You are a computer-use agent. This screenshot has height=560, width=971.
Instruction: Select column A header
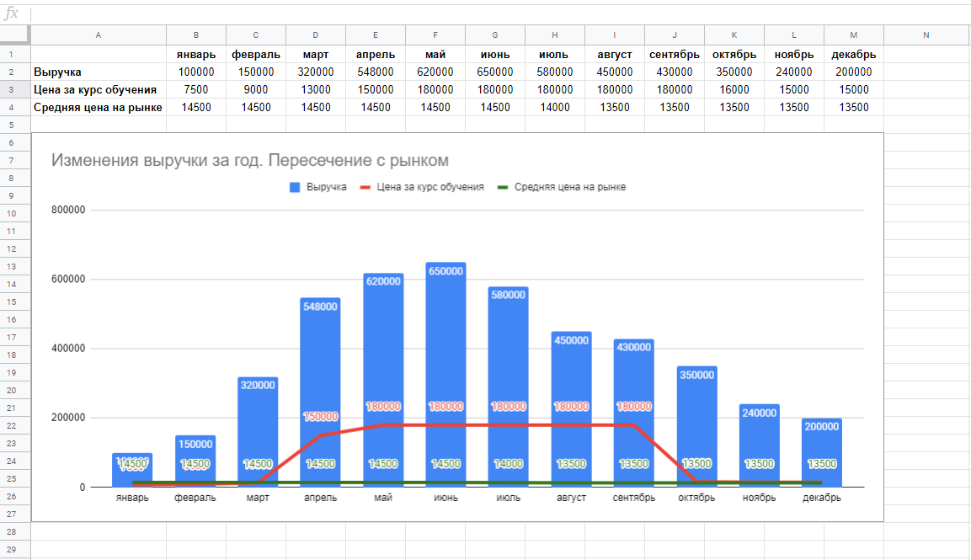click(99, 35)
